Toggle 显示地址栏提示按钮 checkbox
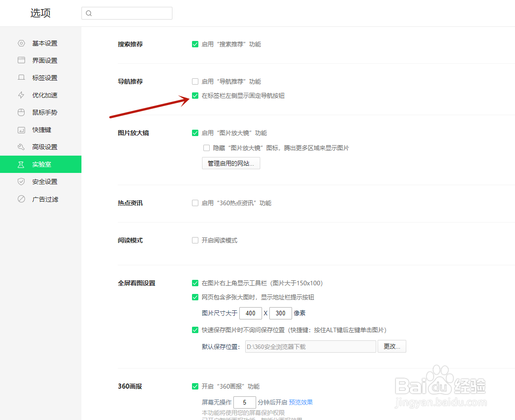Viewport: 515px width, 420px height. (x=195, y=297)
